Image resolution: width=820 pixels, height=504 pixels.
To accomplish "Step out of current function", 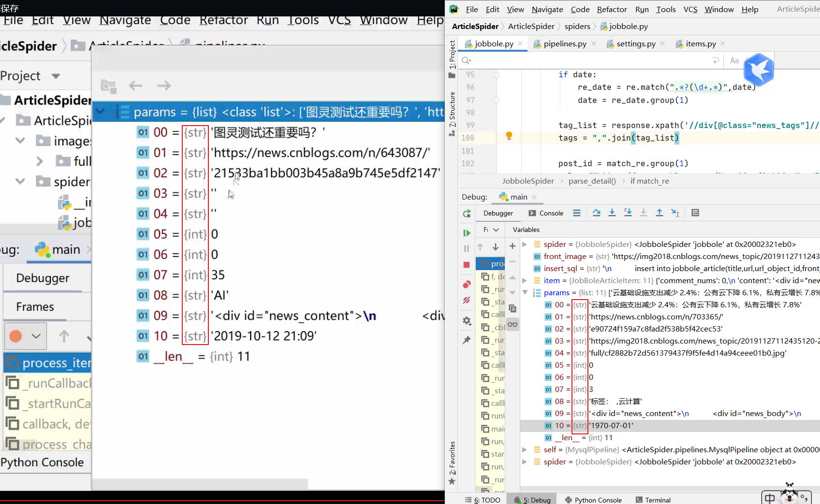I will point(659,213).
